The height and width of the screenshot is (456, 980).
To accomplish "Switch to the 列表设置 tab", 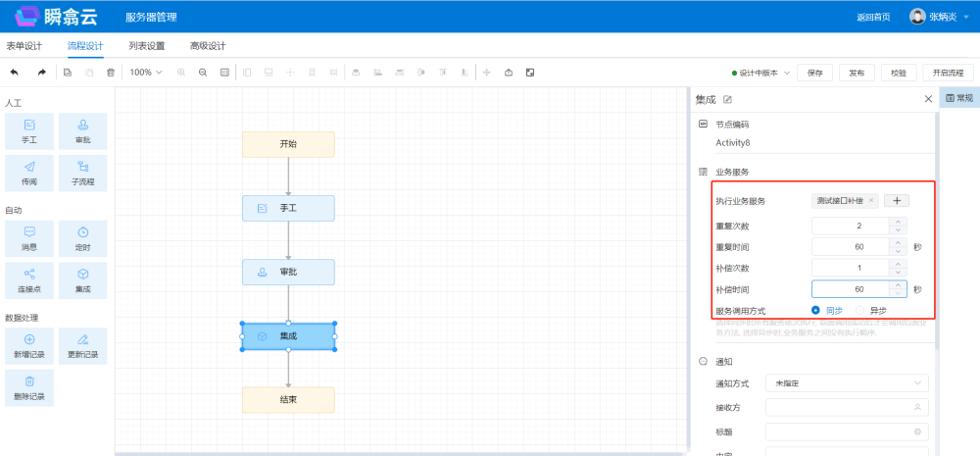I will pyautogui.click(x=146, y=46).
